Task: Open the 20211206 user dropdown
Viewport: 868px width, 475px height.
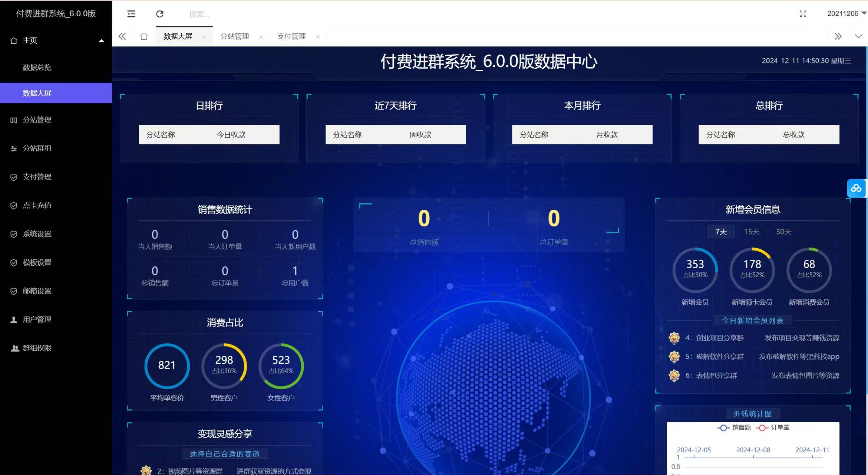Action: [846, 13]
